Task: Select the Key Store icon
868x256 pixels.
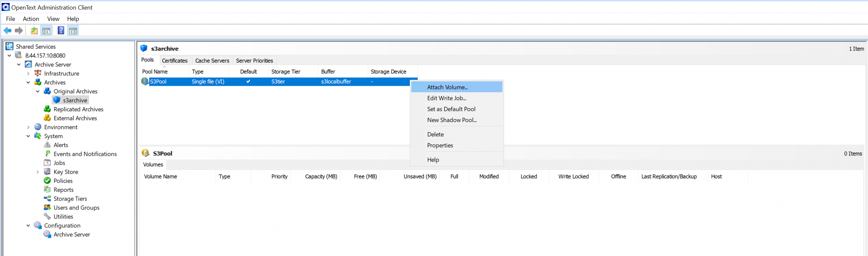Action: click(x=47, y=172)
